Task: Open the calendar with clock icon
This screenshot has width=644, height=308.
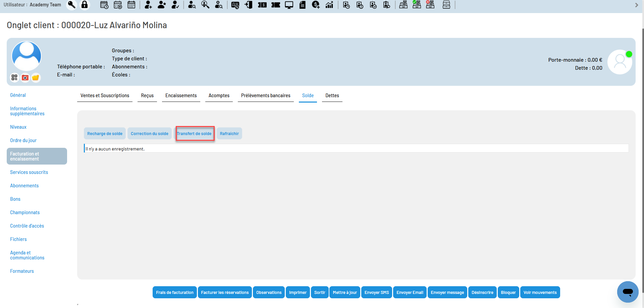Action: (x=104, y=5)
